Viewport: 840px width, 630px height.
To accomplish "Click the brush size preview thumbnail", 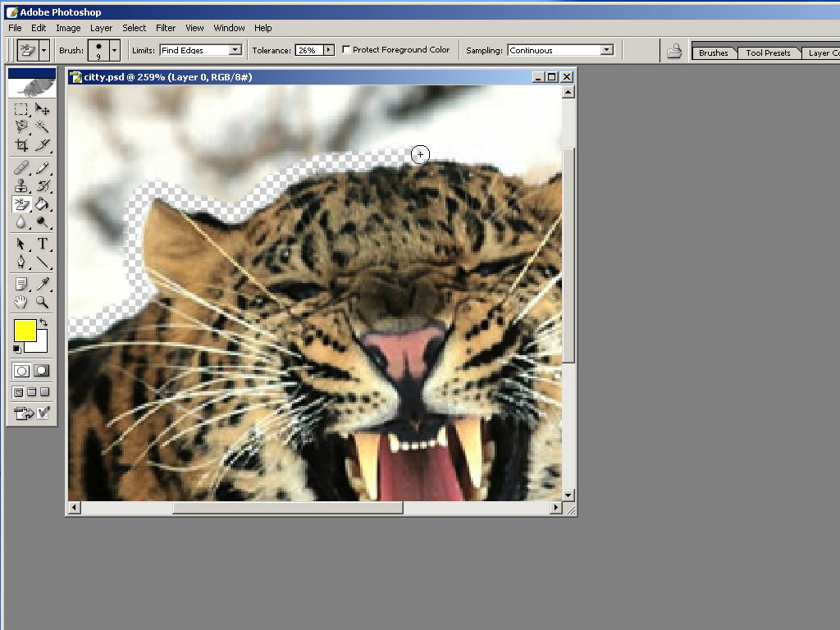I will pos(98,51).
